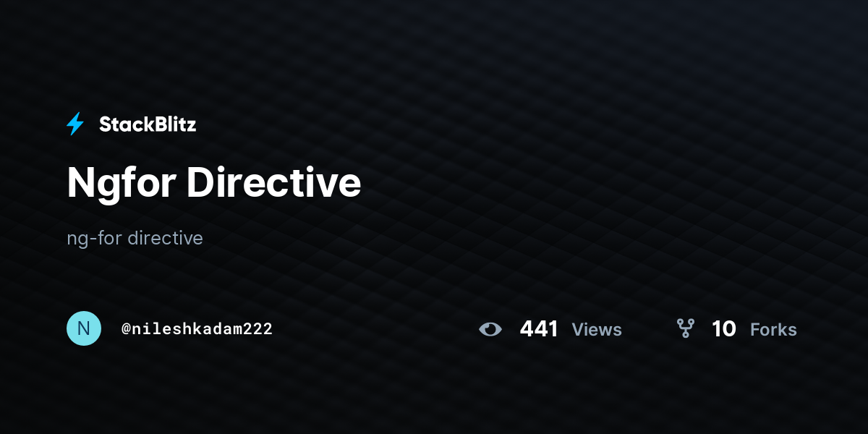
Task: Click the letter N inside the avatar
Action: [84, 328]
